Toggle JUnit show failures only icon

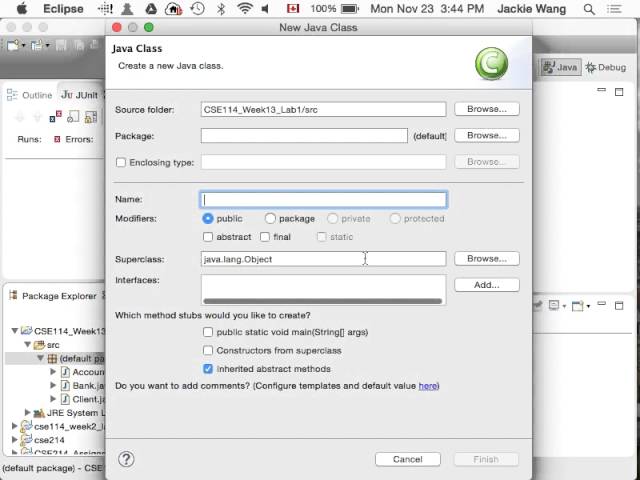pyautogui.click(x=55, y=117)
